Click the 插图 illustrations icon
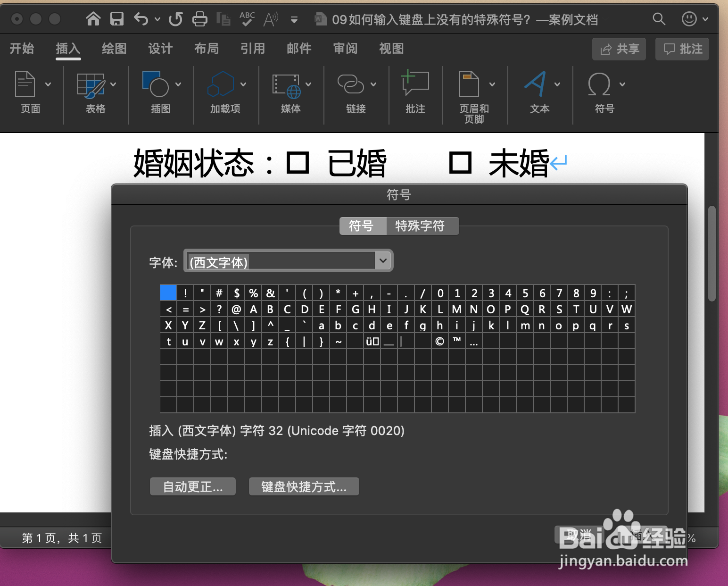 click(x=156, y=84)
